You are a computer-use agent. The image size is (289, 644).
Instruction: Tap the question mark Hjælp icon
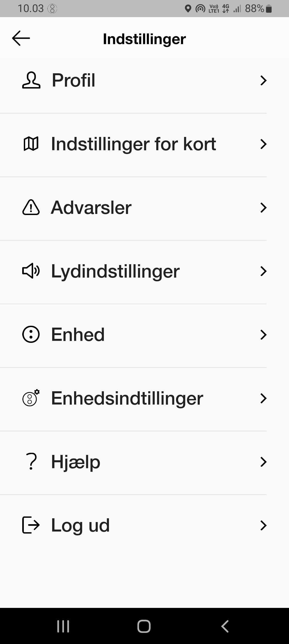coord(32,462)
